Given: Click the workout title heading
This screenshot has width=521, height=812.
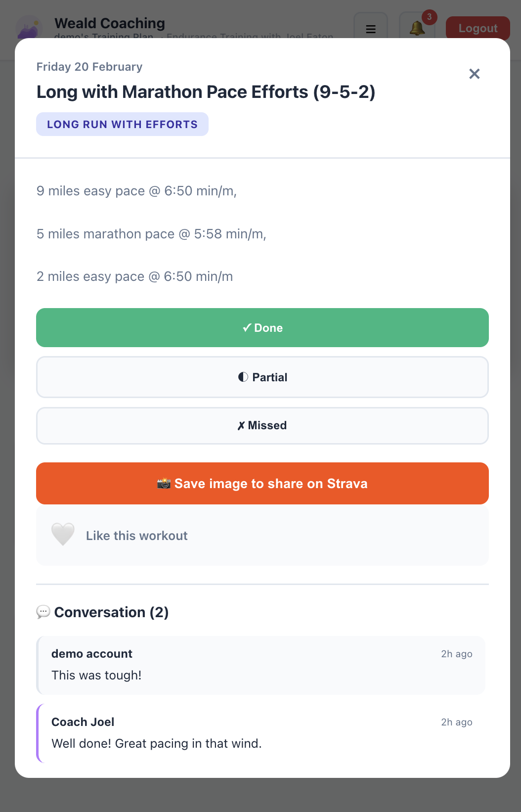Looking at the screenshot, I should pos(206,92).
